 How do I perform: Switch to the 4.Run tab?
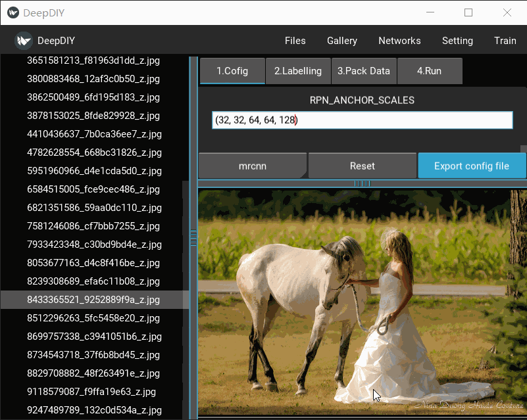[x=430, y=71]
